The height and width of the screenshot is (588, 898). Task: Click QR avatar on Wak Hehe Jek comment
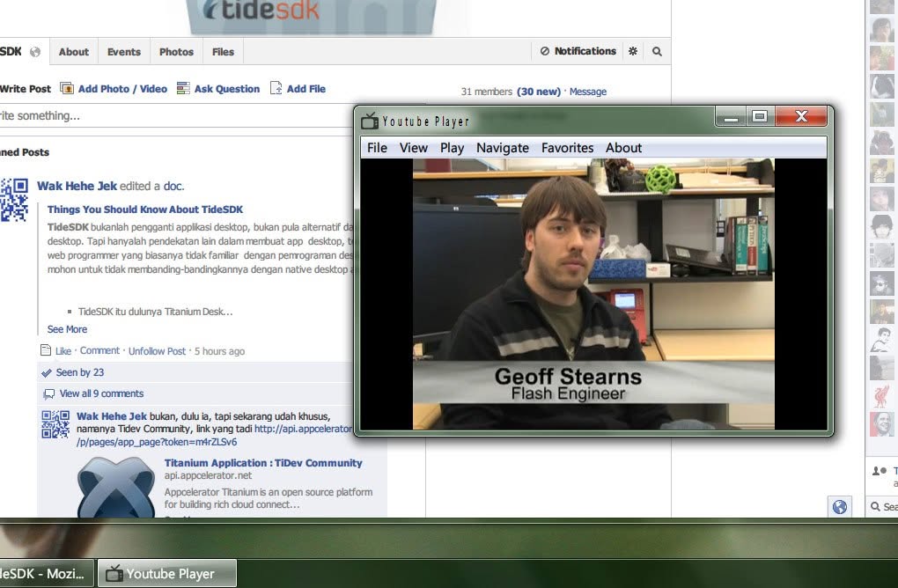point(55,424)
